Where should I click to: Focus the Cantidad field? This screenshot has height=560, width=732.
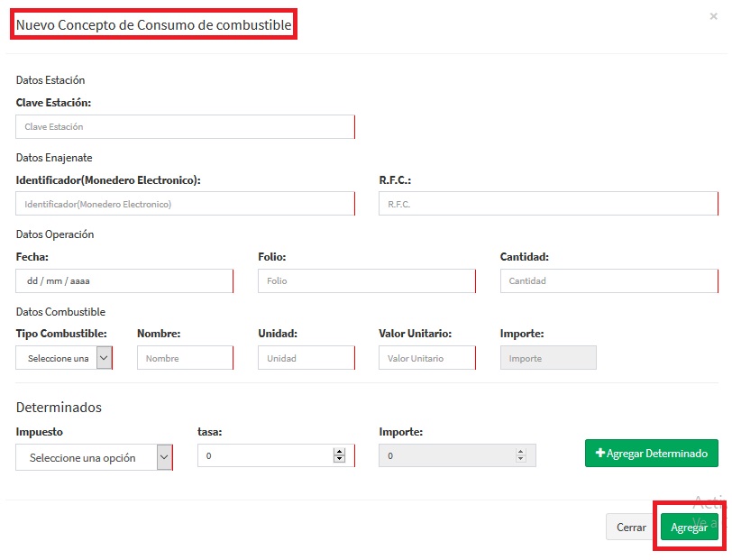(608, 281)
